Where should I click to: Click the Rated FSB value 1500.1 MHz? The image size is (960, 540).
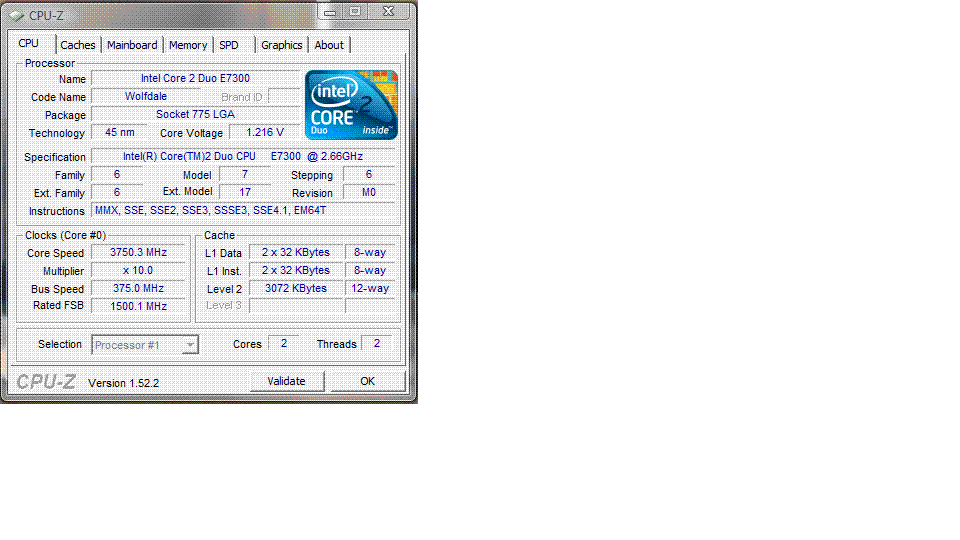138,306
